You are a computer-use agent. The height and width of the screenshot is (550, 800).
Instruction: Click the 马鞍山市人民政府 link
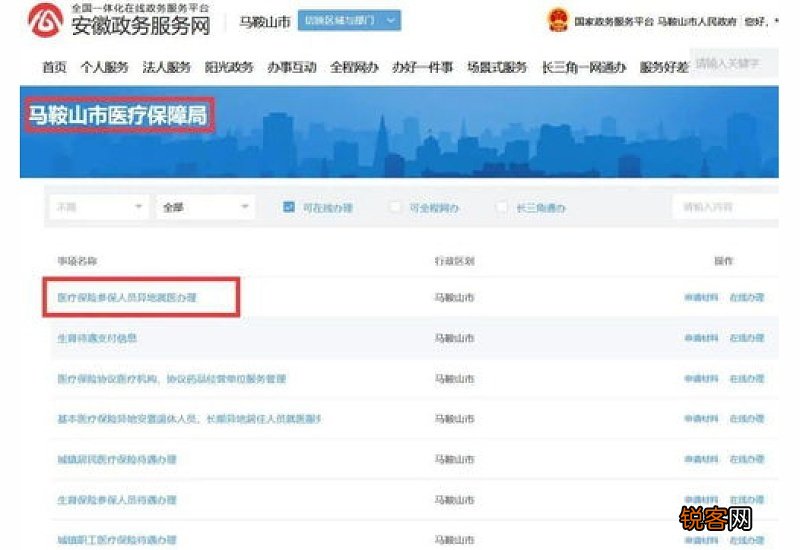point(697,21)
